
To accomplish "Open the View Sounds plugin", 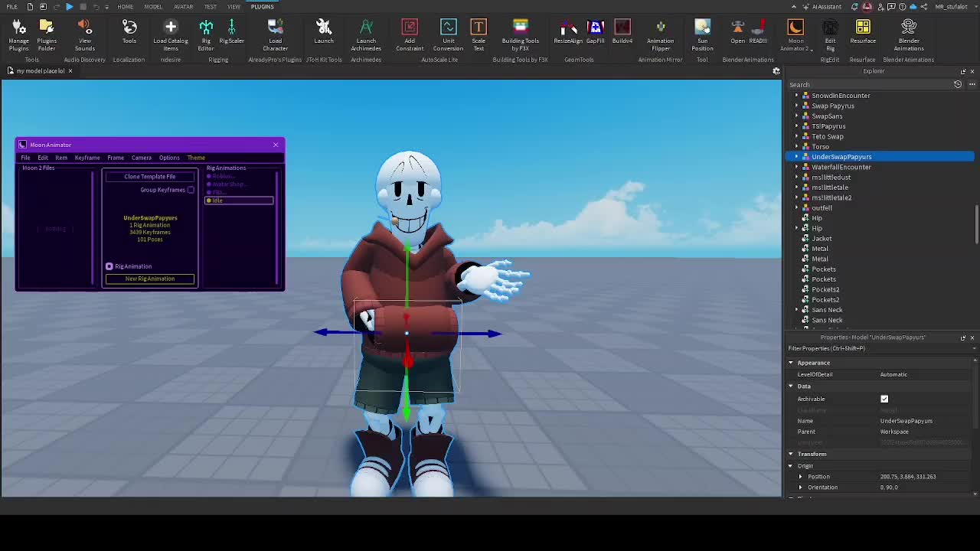I will [85, 35].
